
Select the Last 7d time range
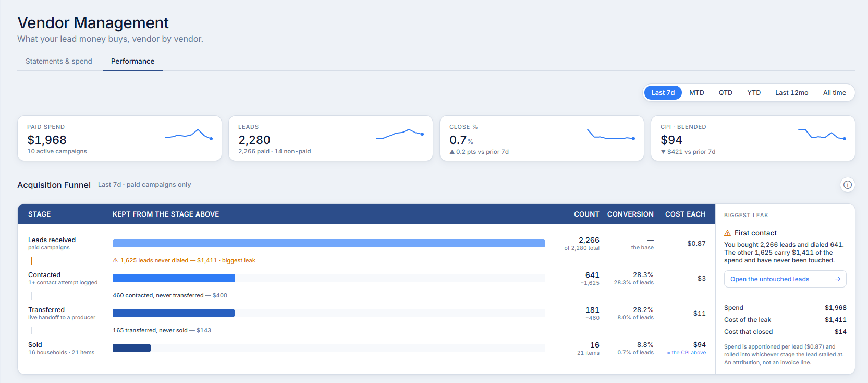pos(663,92)
